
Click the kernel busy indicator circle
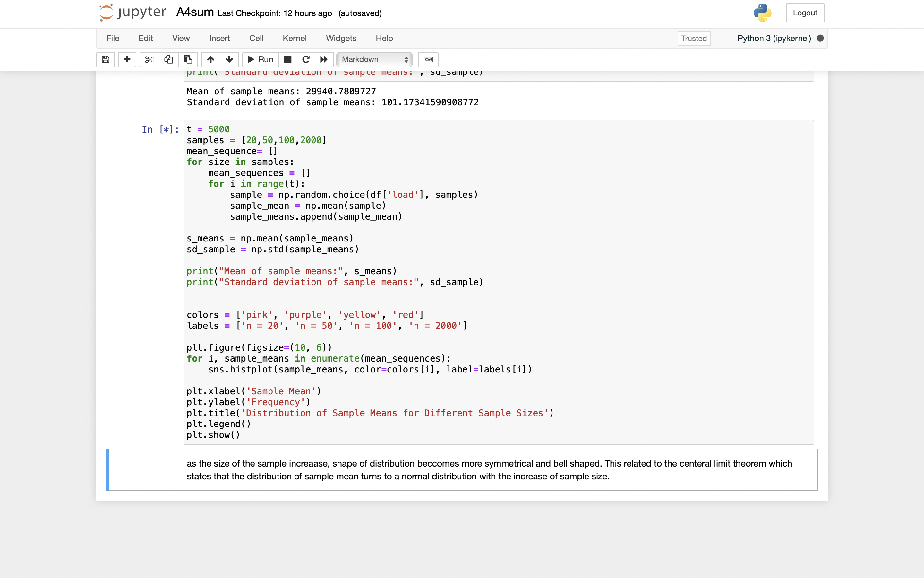(x=820, y=38)
